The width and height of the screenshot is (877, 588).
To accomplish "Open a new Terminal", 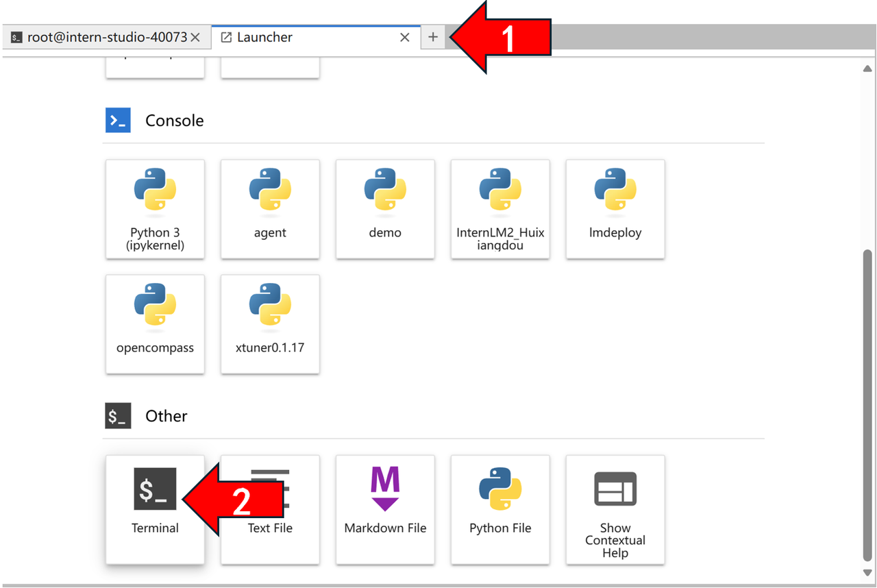I will [x=155, y=509].
